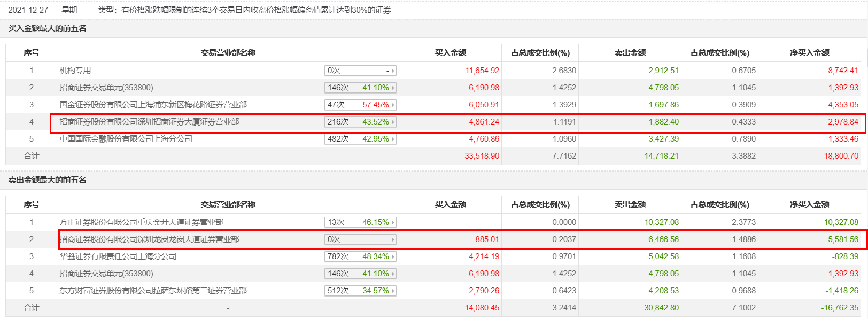Open 招商证券深圳招商证券大厦营业部 link
Screen dimensions: 868x319
pyautogui.click(x=149, y=122)
